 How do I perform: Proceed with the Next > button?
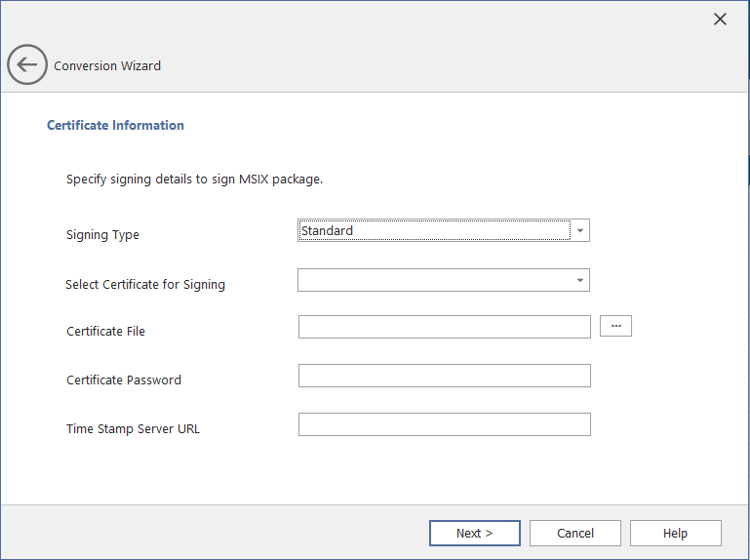pos(474,533)
